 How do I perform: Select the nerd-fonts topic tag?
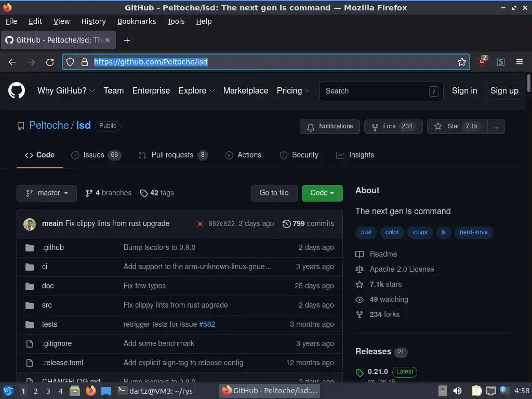pos(474,232)
